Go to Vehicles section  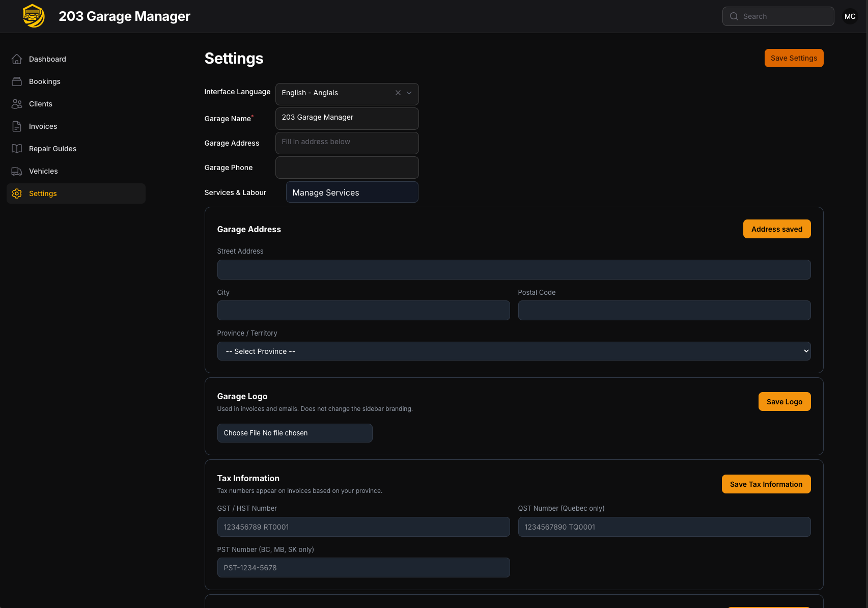76,171
